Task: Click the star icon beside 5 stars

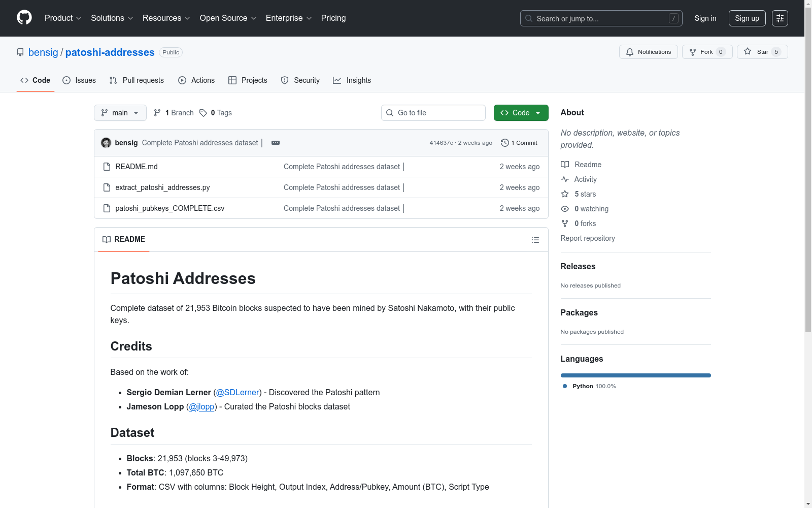Action: [565, 194]
